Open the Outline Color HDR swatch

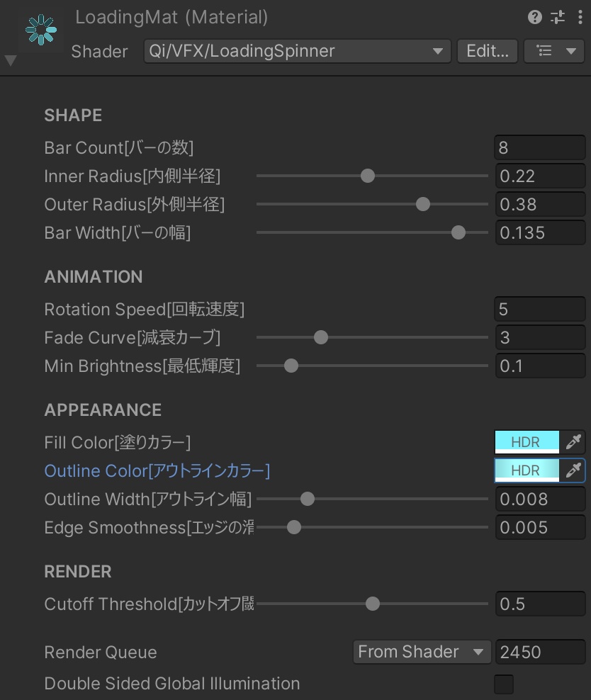point(527,470)
